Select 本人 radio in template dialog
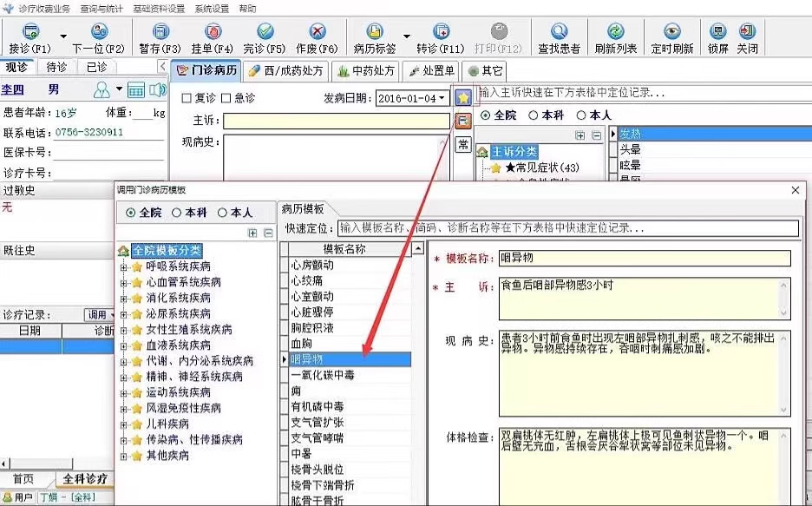 click(x=222, y=213)
